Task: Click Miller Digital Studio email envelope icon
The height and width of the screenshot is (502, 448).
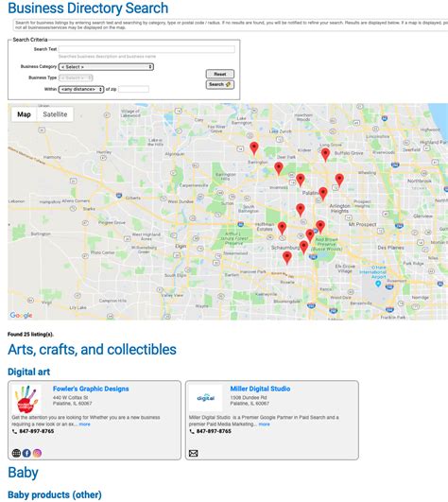Action: click(x=193, y=453)
